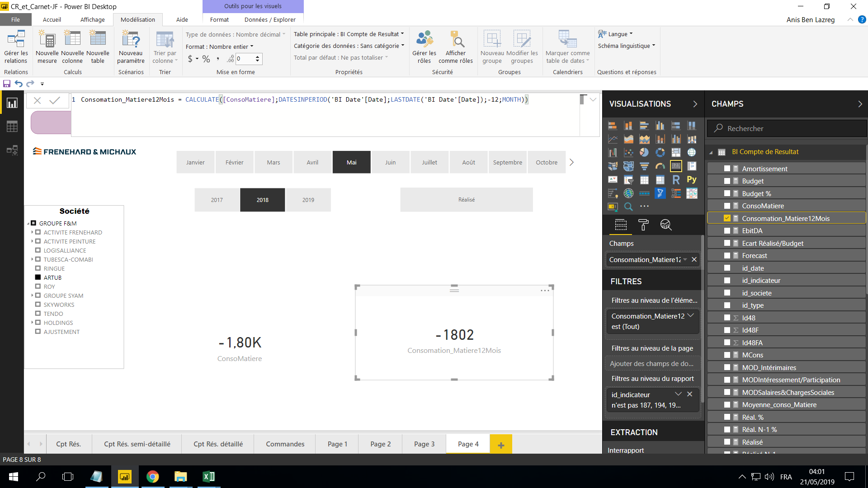
Task: Open the Affichage ribbon tab
Action: click(x=93, y=19)
